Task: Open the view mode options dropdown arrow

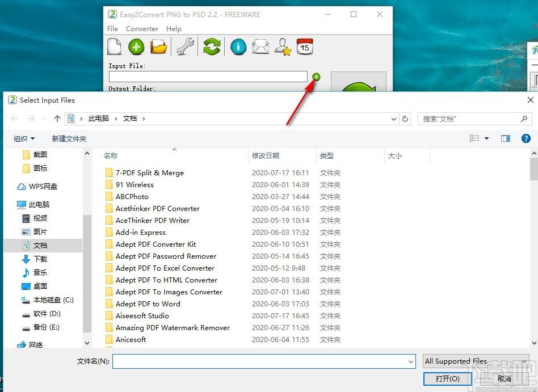Action: 486,138
